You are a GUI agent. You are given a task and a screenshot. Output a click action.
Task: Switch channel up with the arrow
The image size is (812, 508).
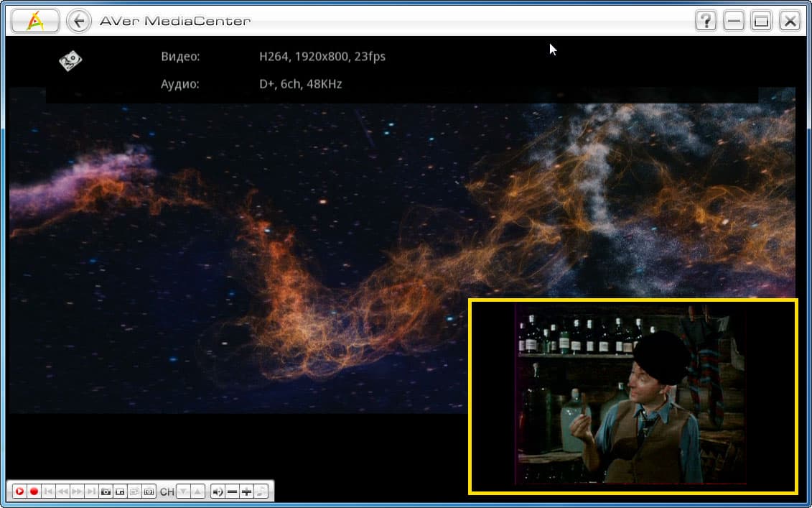pyautogui.click(x=198, y=491)
